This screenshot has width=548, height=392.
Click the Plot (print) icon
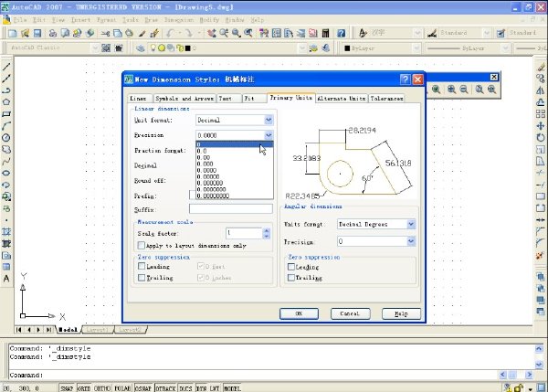tap(53, 33)
